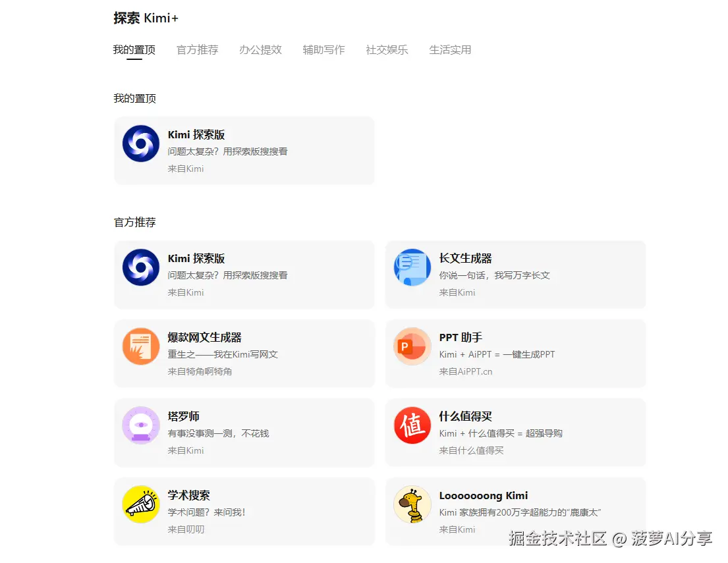
Task: Switch to the 我的置顶 tab
Action: pyautogui.click(x=134, y=50)
